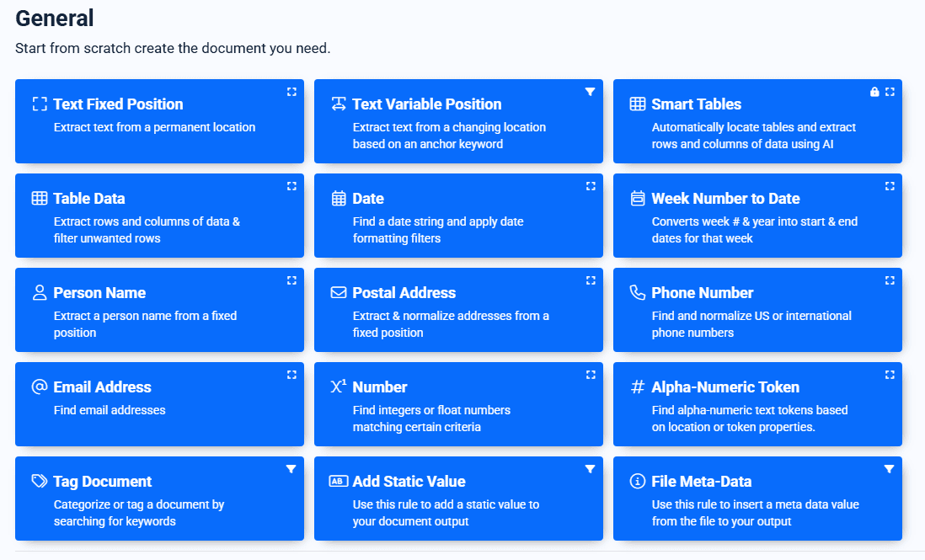The image size is (925, 560).
Task: Choose the Alpha-Numeric Token rule card
Action: point(725,387)
